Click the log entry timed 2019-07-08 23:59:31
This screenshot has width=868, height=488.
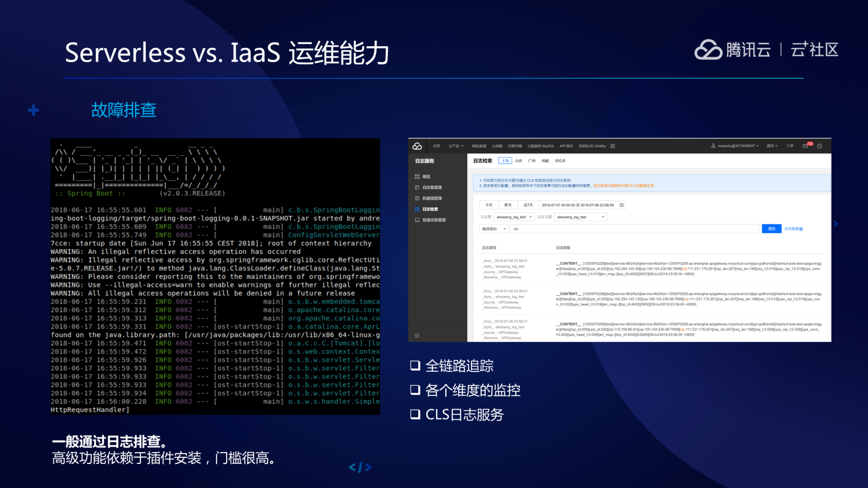coord(652,269)
